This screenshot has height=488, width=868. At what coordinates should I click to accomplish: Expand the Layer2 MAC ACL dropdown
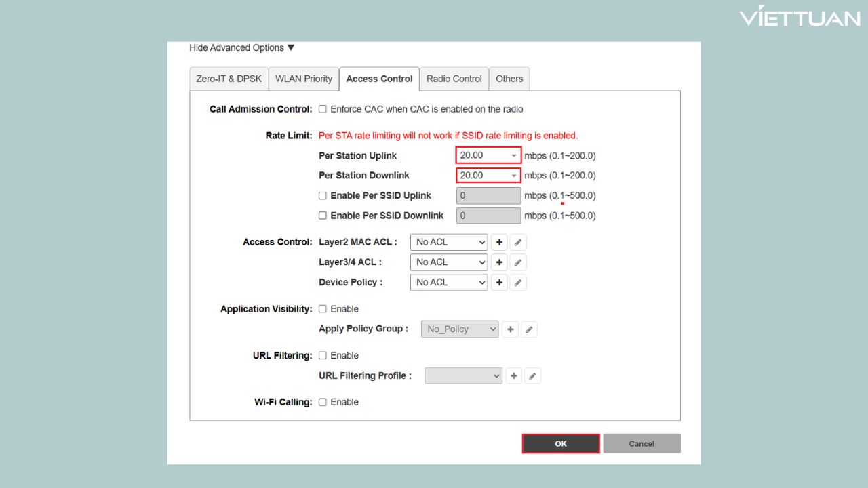tap(449, 242)
